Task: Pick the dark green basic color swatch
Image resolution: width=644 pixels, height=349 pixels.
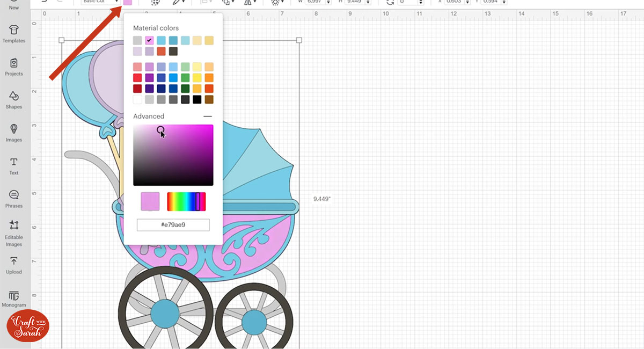Action: point(185,89)
